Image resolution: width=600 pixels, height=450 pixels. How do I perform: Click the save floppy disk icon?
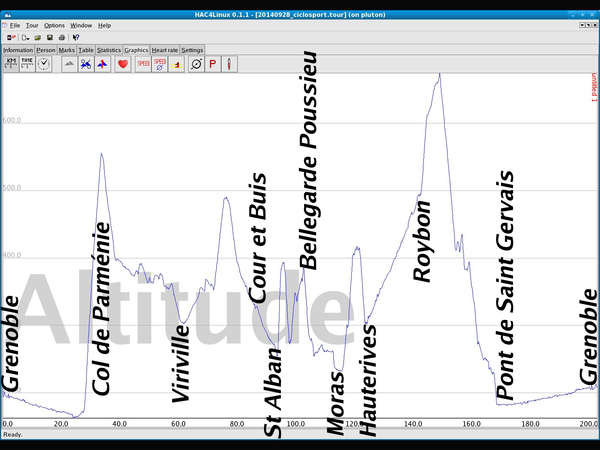coord(49,37)
